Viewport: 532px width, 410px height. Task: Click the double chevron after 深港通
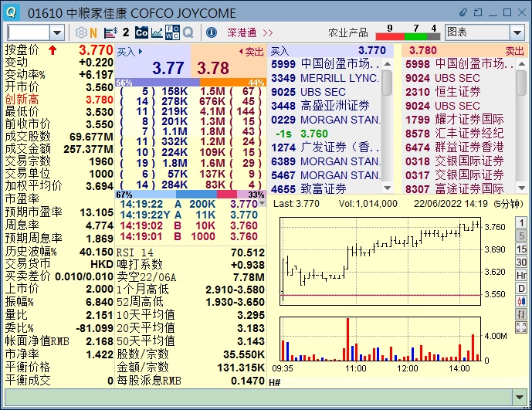pos(268,33)
